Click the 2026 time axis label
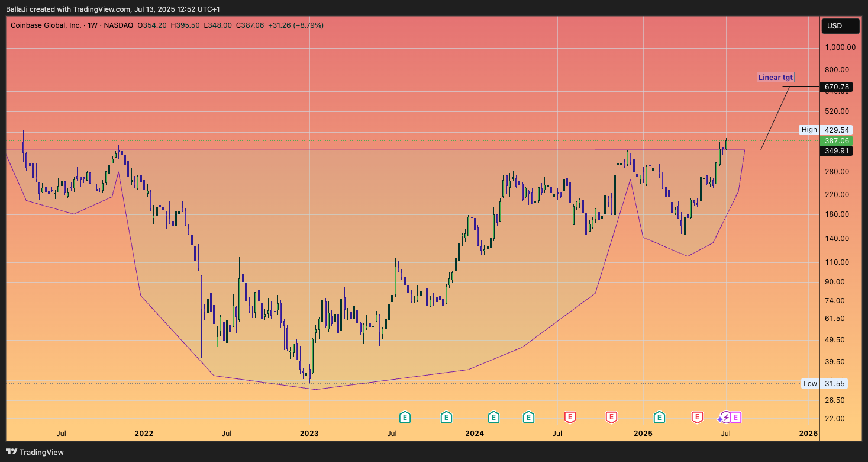The height and width of the screenshot is (462, 868). pos(808,434)
